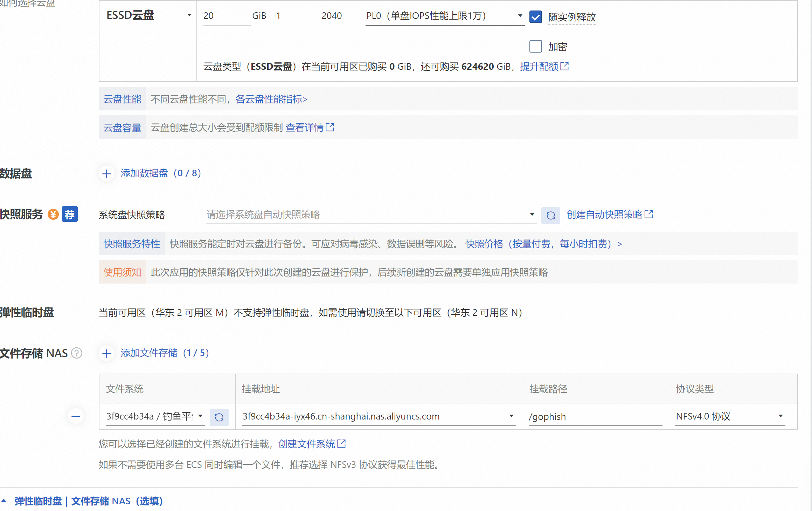Click the 624620 GiB remaining quota text
This screenshot has width=812, height=511.
[486, 67]
